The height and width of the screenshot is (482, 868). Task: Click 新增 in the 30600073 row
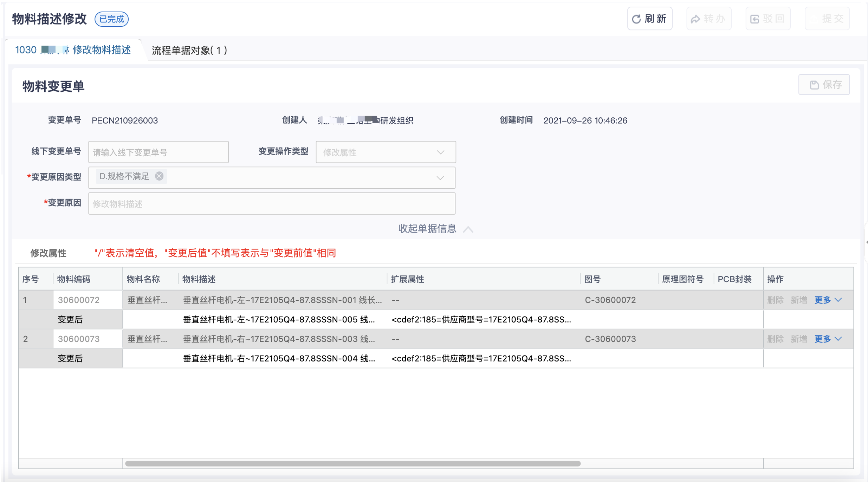(x=799, y=339)
